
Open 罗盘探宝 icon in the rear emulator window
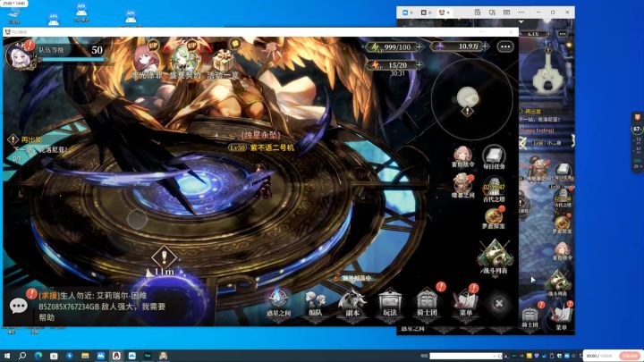(562, 224)
